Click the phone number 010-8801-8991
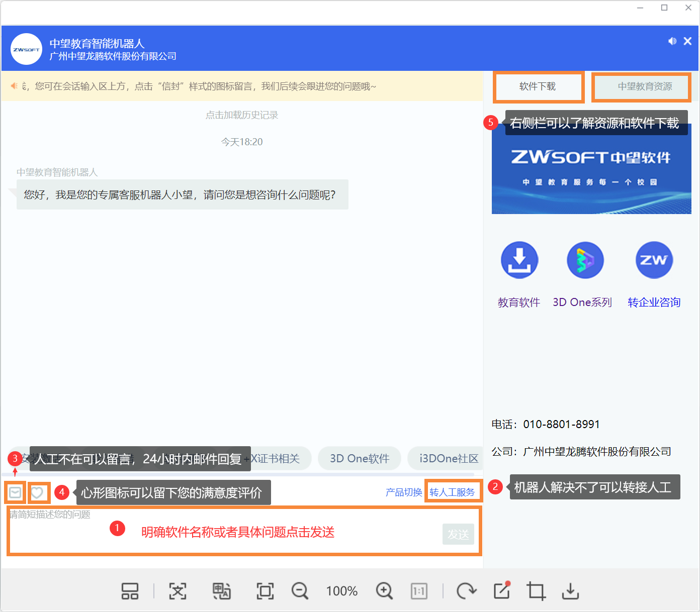This screenshot has width=700, height=612. (562, 425)
